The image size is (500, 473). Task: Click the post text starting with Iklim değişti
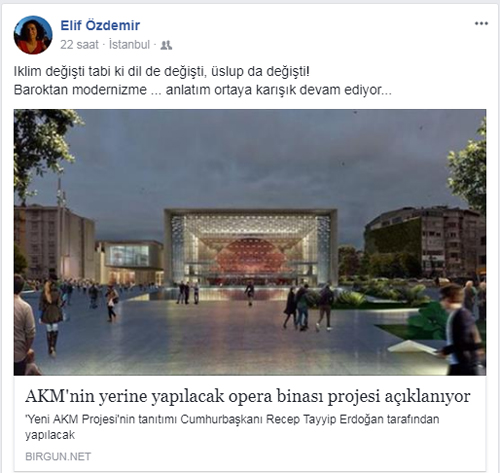coord(162,71)
